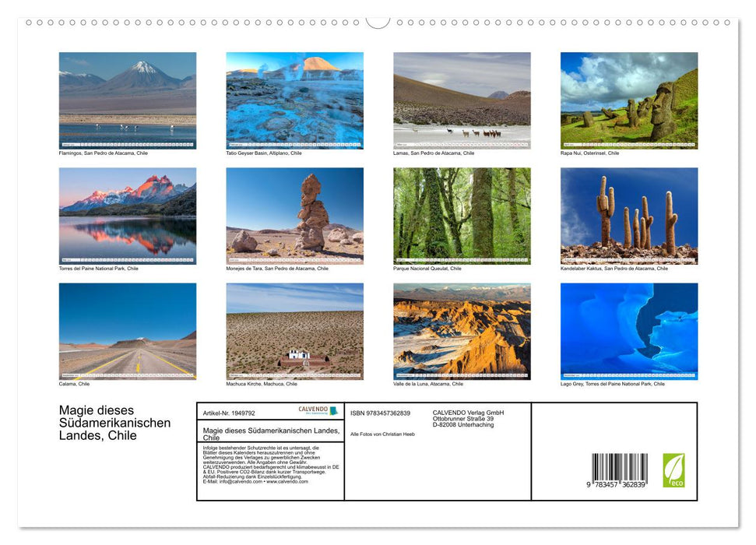This screenshot has height=545, width=756.
Task: Open the Kandelaber Kaktus photo
Action: click(628, 216)
